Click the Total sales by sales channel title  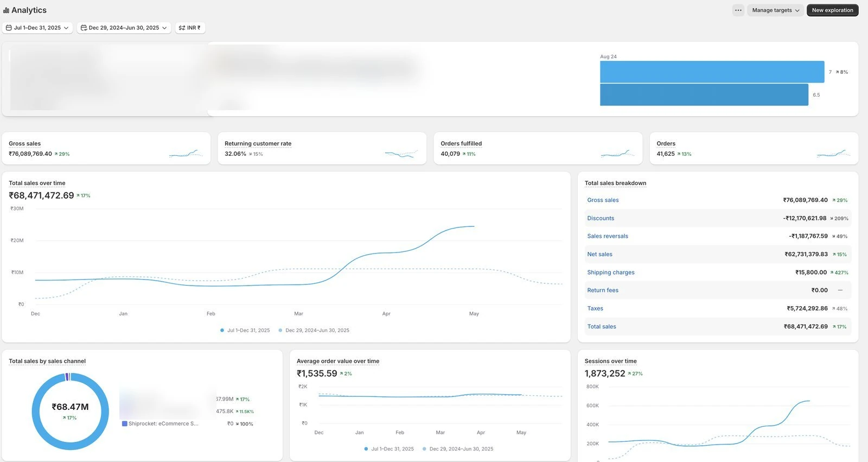click(47, 361)
